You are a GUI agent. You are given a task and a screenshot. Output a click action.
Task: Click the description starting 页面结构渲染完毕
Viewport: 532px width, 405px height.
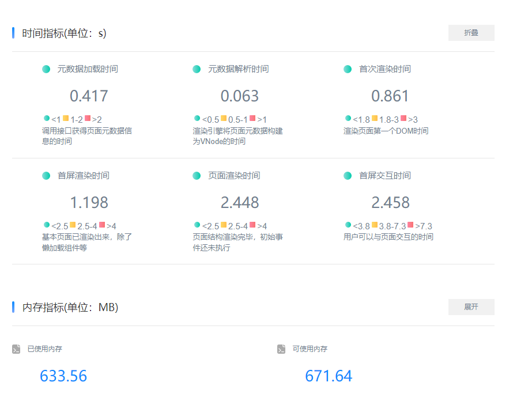tap(237, 242)
